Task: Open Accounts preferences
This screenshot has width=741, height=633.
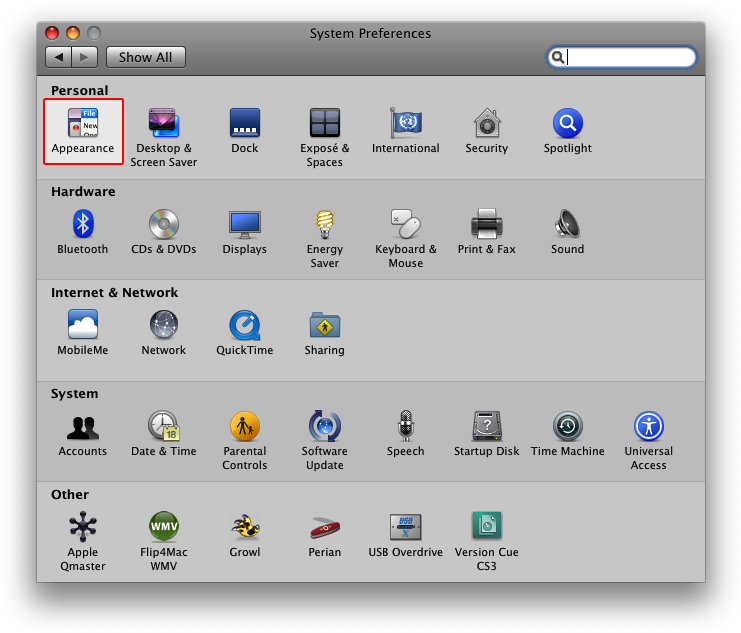Action: (83, 434)
